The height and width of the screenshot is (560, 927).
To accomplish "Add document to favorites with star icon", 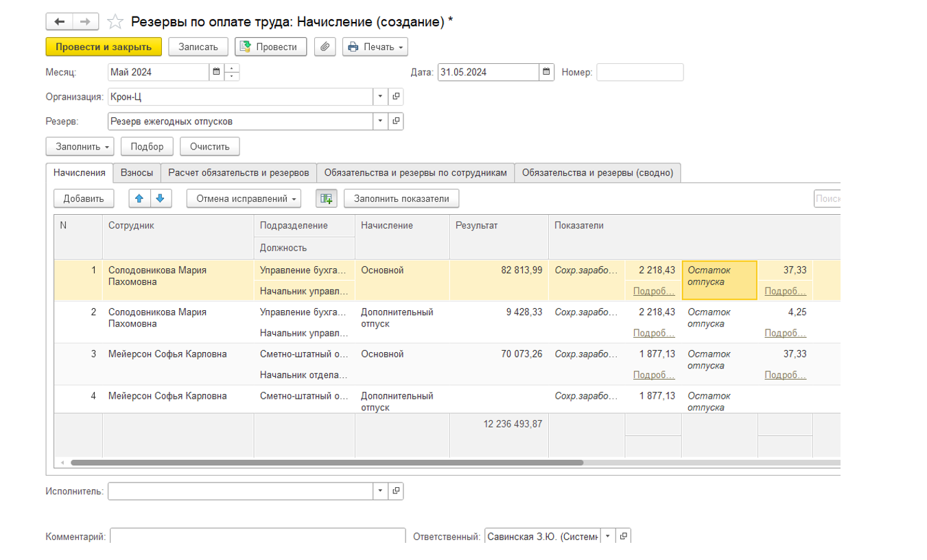I will 115,22.
